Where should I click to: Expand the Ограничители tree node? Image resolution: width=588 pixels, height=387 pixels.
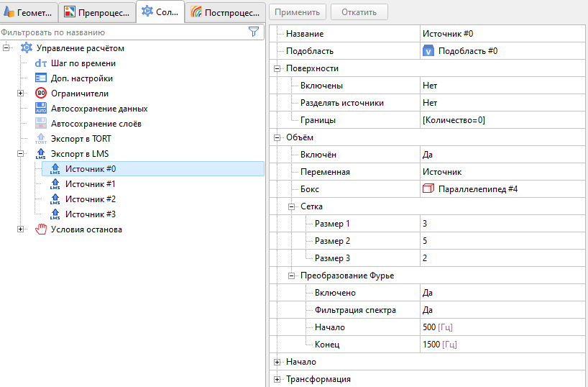point(21,94)
